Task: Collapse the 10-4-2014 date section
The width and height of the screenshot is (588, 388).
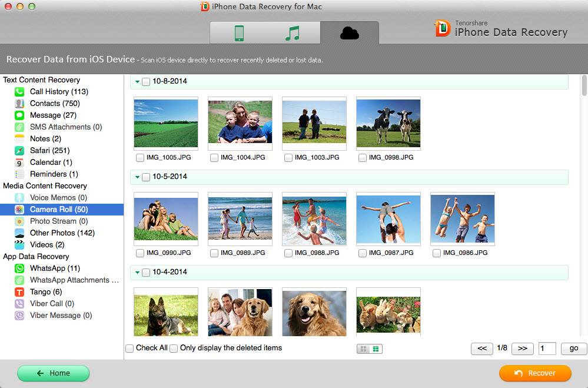Action: point(137,273)
